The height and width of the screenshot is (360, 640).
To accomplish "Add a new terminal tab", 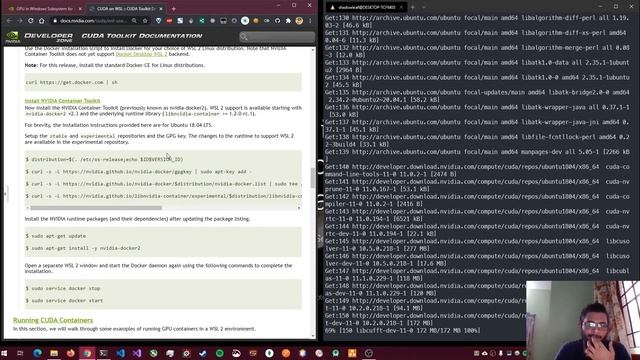I will [413, 7].
